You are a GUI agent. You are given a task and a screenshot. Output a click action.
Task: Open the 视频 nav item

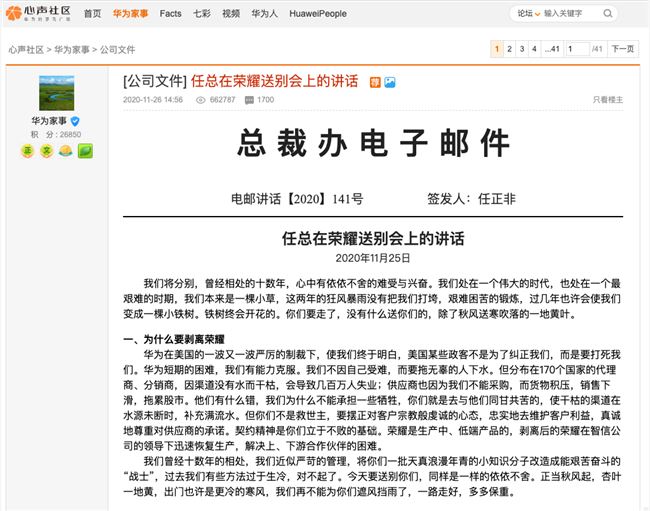[x=231, y=14]
